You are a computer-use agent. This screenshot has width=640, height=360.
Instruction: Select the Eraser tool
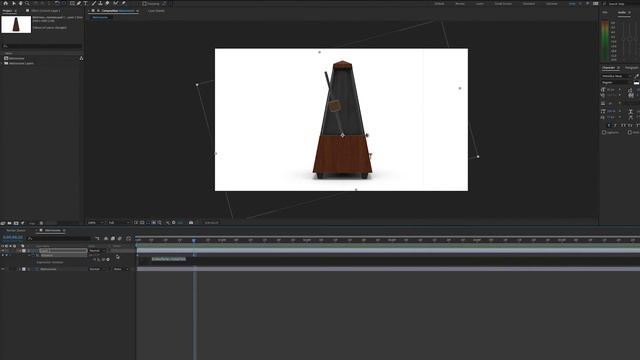point(107,3)
